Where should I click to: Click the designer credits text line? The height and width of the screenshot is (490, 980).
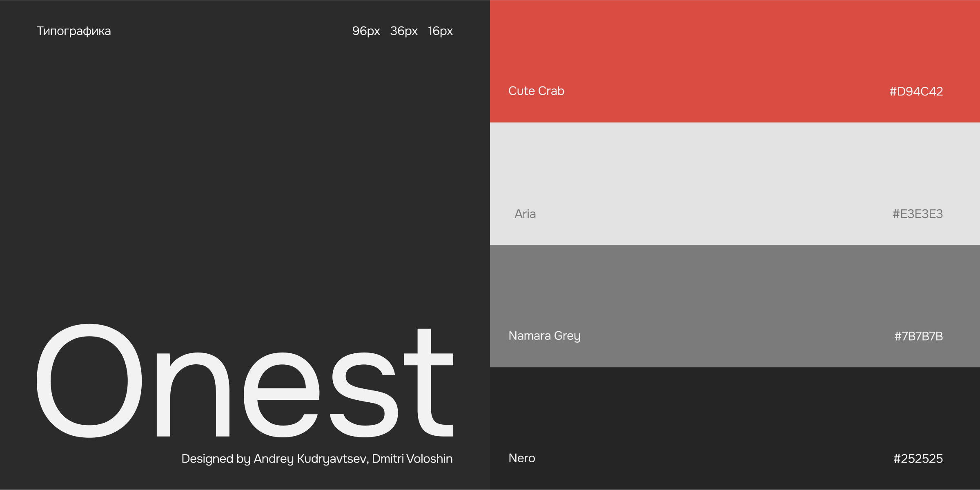point(317,459)
